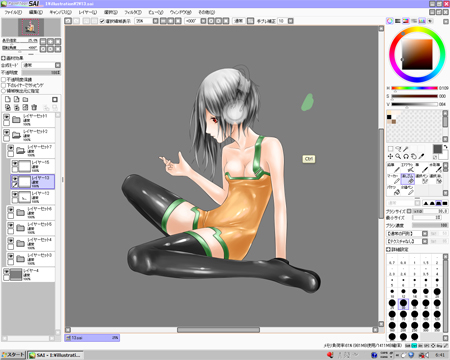Toggle visibility of layer set 6
The width and height of the screenshot is (450, 360).
pyautogui.click(x=11, y=210)
